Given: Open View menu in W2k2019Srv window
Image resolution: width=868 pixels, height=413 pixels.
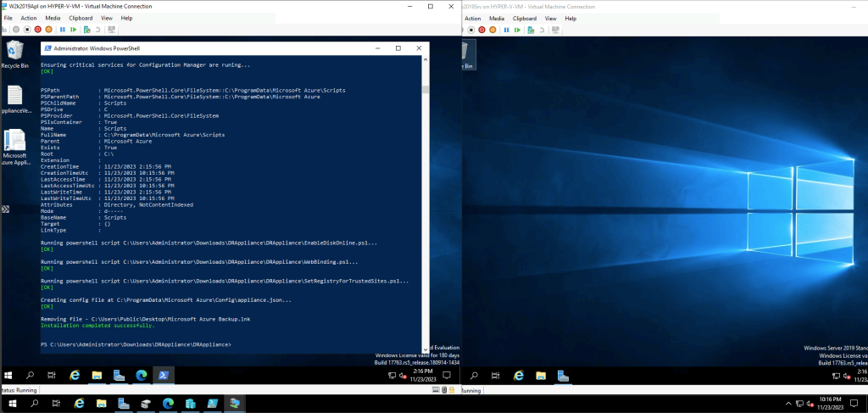Looking at the screenshot, I should (x=551, y=19).
